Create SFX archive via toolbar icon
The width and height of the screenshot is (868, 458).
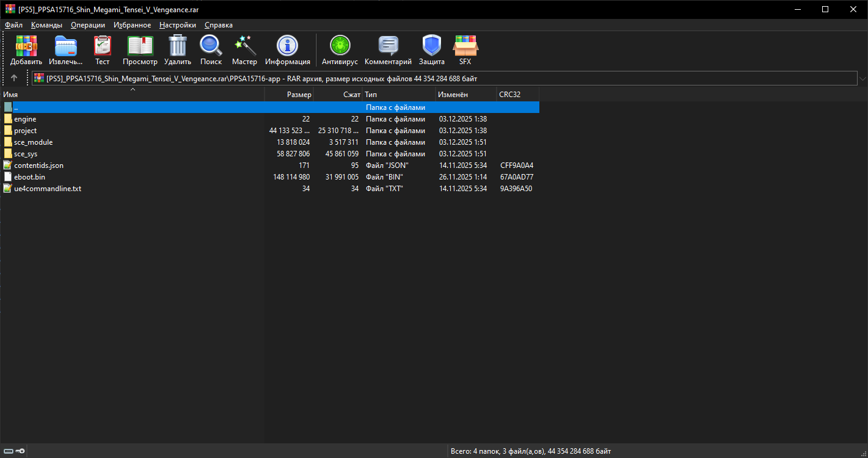click(x=465, y=46)
